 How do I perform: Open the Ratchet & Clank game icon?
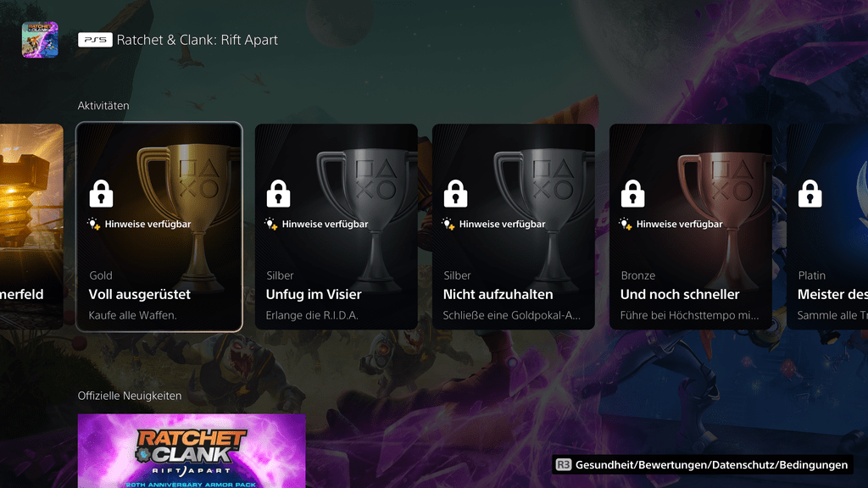pyautogui.click(x=40, y=40)
